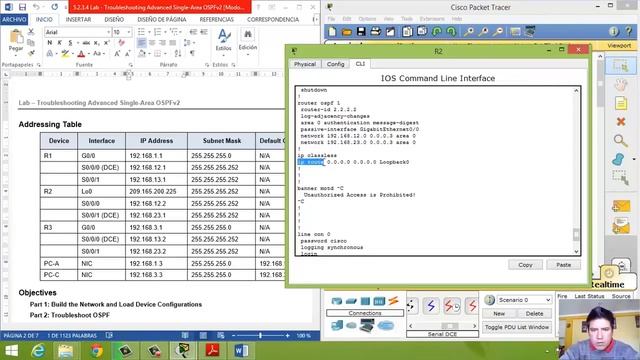Switch to the REFERENCIAS ribbon tab
640x360 pixels.
[217, 19]
